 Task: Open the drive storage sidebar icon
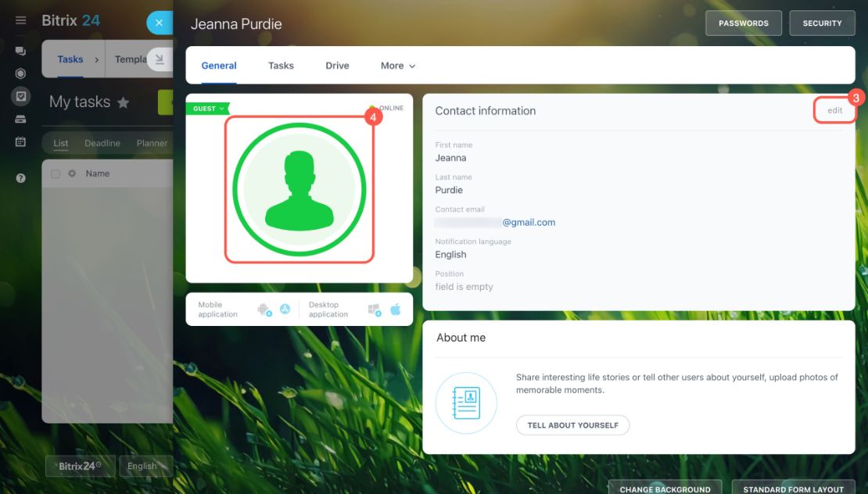[x=20, y=119]
